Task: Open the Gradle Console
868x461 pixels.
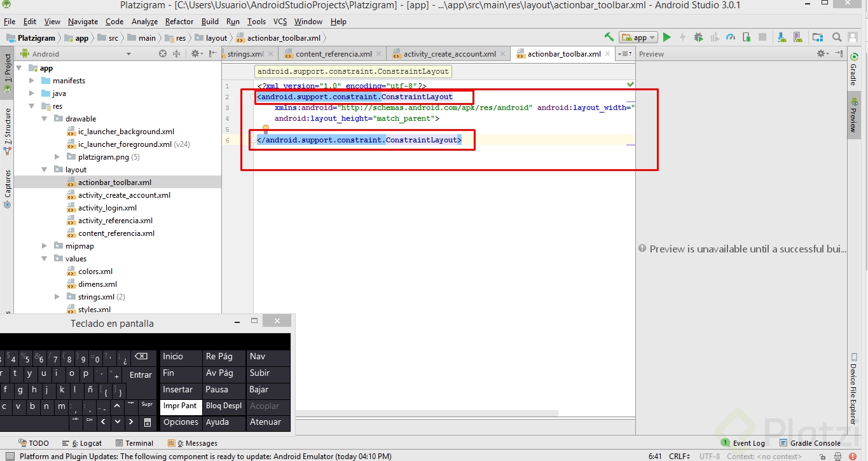Action: point(809,443)
